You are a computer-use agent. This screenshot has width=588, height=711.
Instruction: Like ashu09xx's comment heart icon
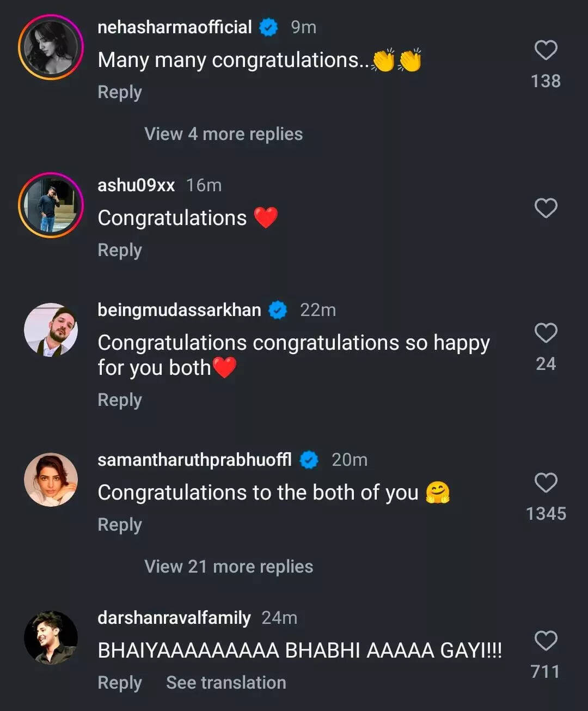(546, 209)
